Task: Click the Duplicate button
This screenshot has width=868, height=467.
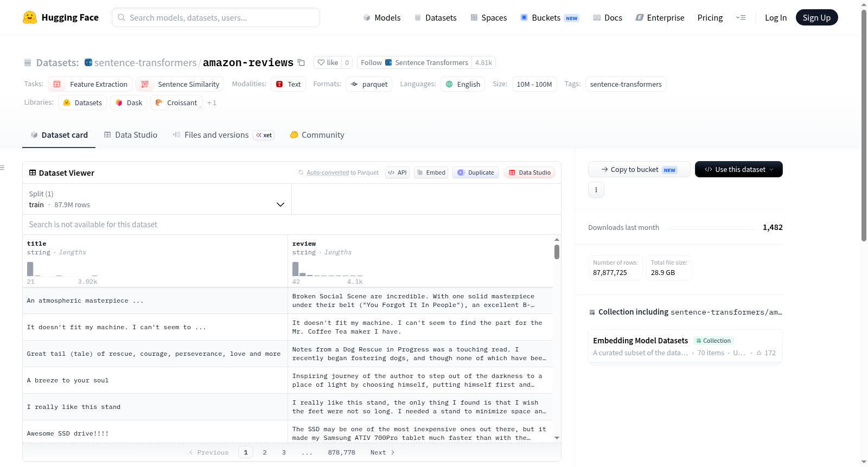Action: coord(475,172)
